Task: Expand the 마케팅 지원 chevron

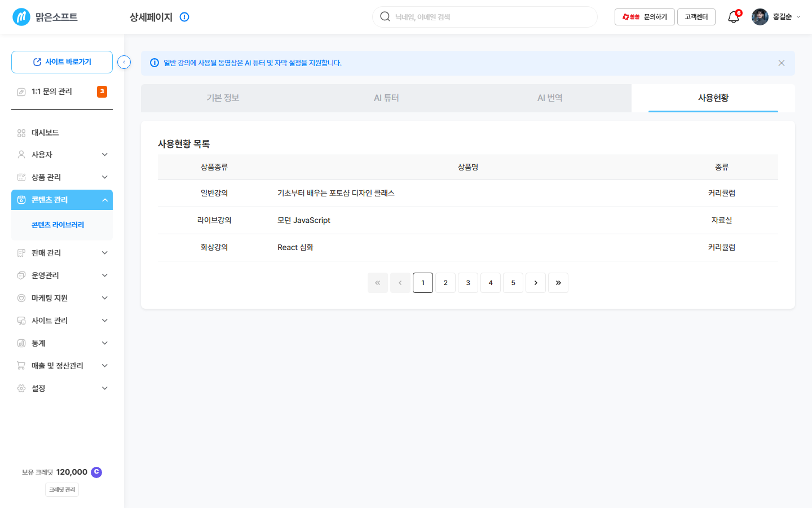Action: pos(105,298)
